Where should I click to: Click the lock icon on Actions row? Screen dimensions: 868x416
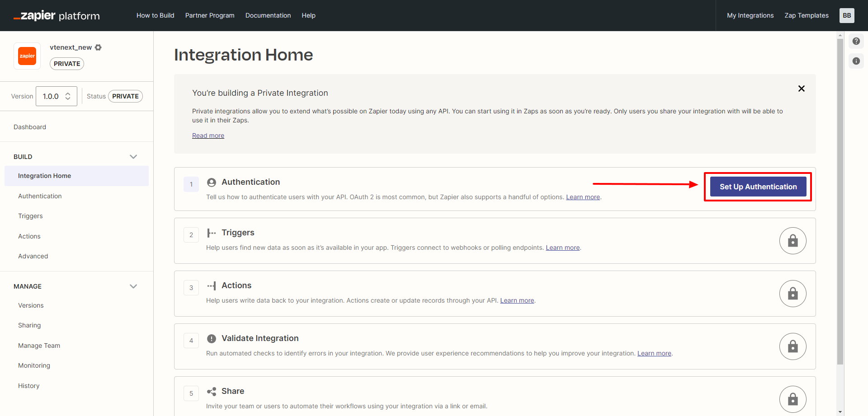(793, 294)
